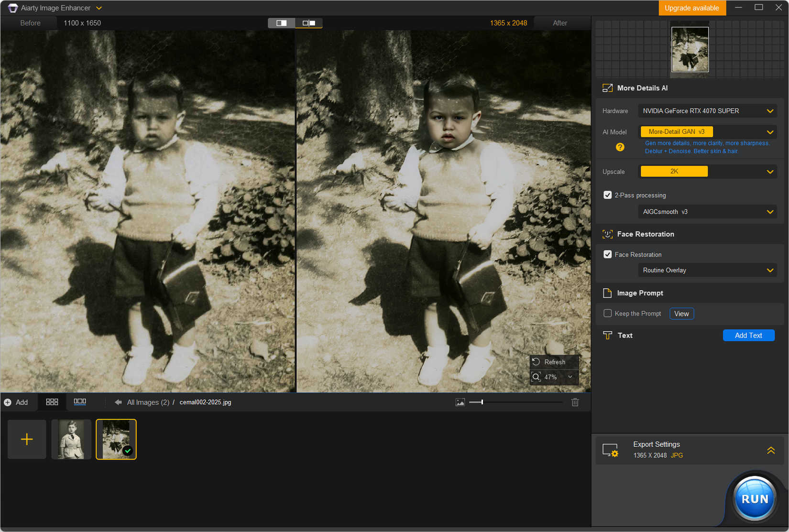Uncheck the Face Restoration checkbox
The height and width of the screenshot is (532, 789).
(607, 255)
